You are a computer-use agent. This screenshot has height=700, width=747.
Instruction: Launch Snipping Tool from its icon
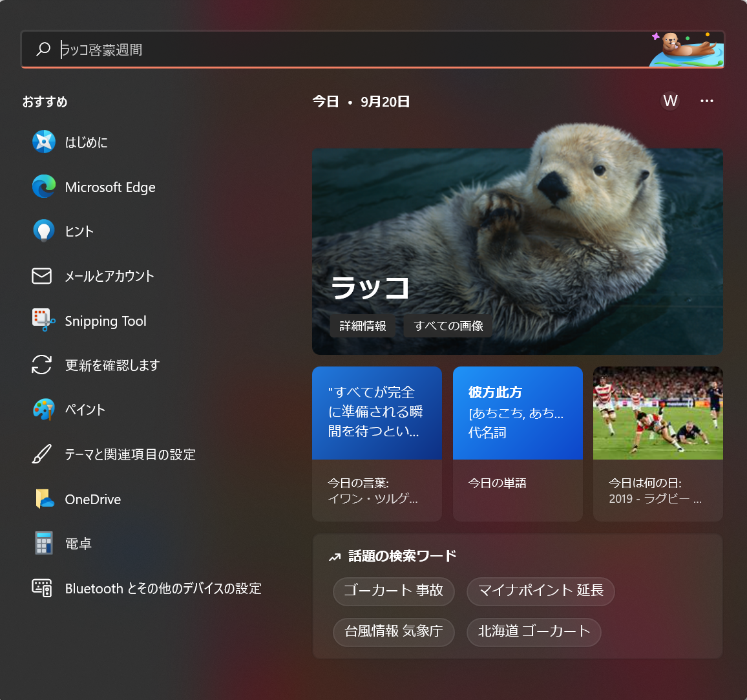43,320
